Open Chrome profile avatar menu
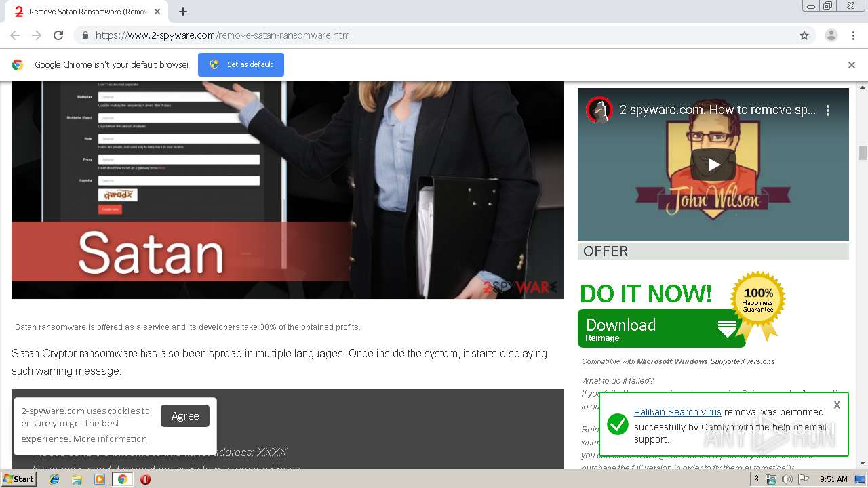The image size is (868, 488). pyautogui.click(x=831, y=35)
